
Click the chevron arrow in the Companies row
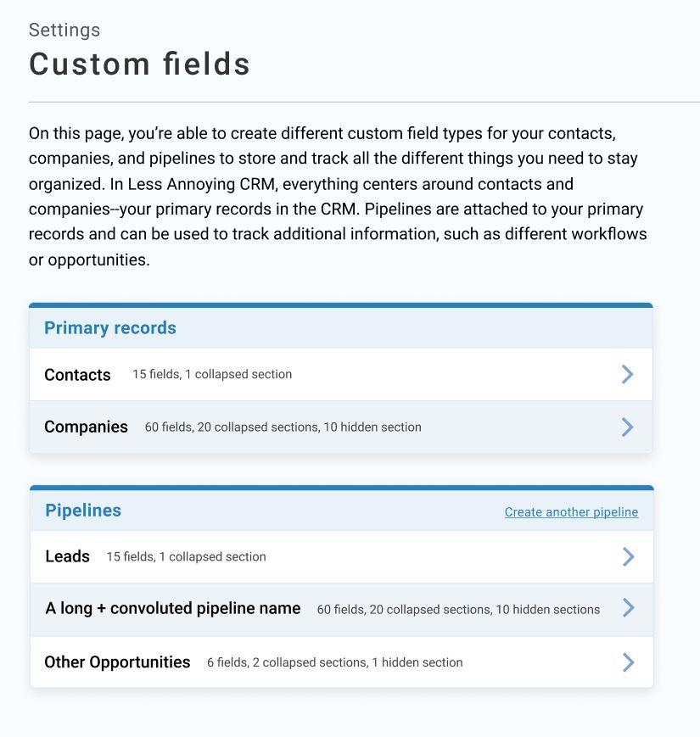tap(627, 427)
